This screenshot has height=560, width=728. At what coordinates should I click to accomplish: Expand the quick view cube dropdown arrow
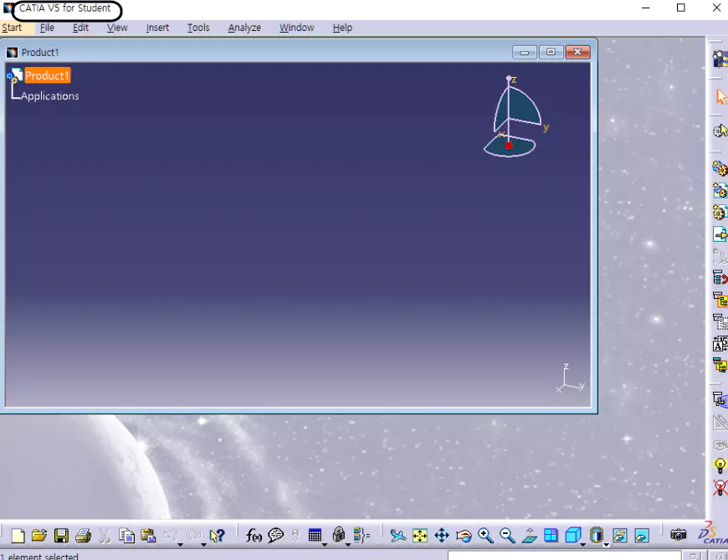[x=582, y=544]
